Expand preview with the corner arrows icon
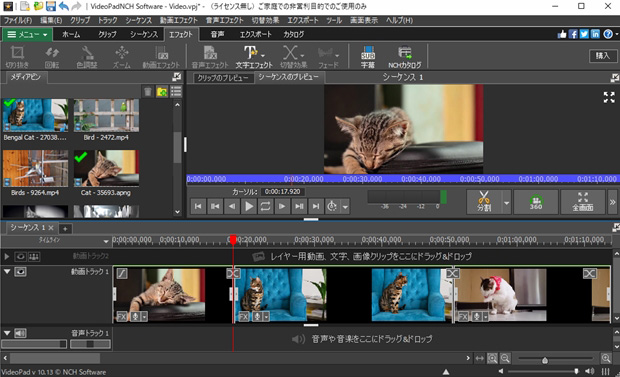The width and height of the screenshot is (620, 377). coord(609,97)
